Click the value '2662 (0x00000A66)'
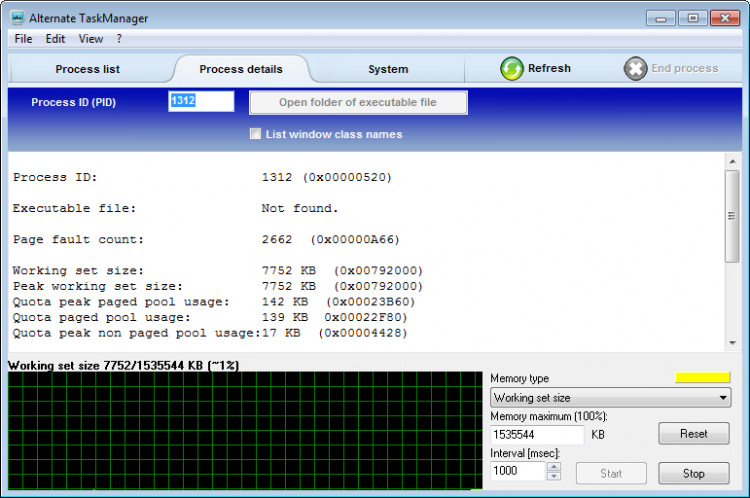The width and height of the screenshot is (750, 498). [x=331, y=240]
